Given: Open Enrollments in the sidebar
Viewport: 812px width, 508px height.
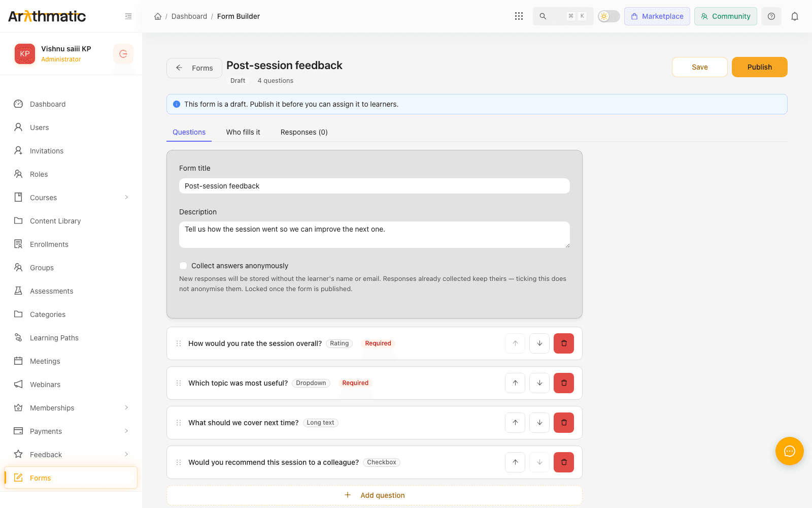Looking at the screenshot, I should click(71, 244).
